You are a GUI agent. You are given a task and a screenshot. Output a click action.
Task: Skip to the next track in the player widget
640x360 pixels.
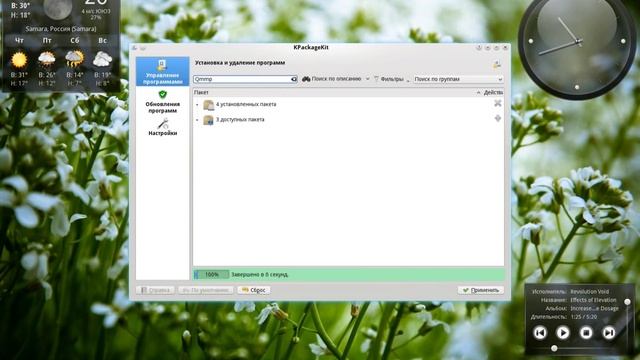click(x=609, y=333)
